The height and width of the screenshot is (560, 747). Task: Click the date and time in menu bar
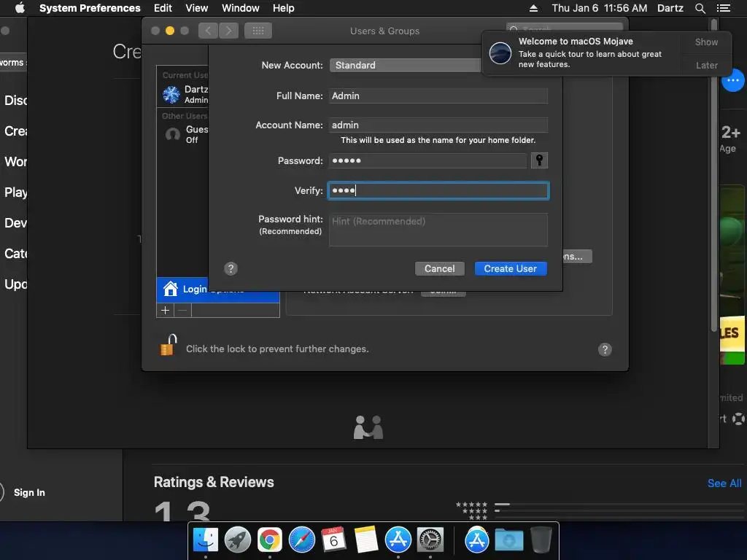point(600,8)
